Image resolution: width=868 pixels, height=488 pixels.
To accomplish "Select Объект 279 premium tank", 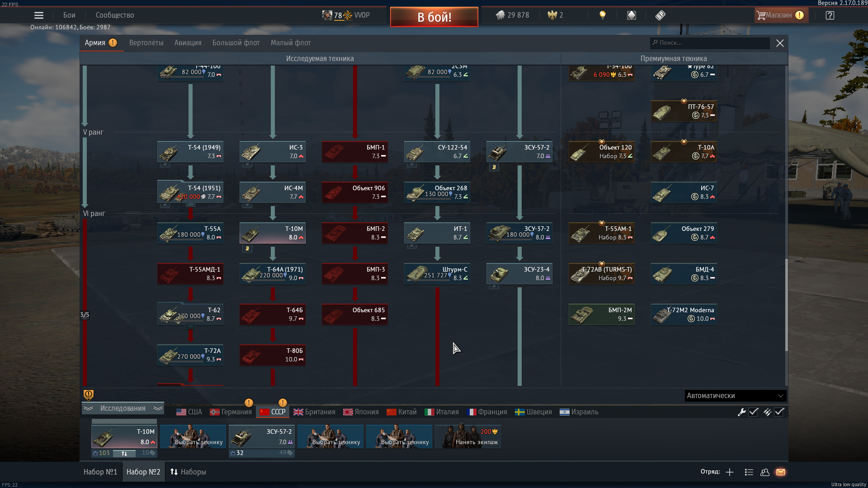I will (x=684, y=233).
